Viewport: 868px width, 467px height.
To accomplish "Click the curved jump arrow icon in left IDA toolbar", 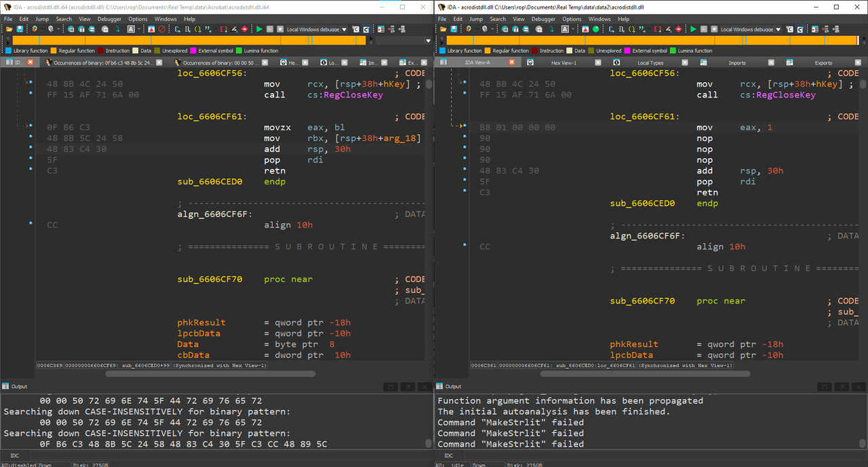I will 117,29.
